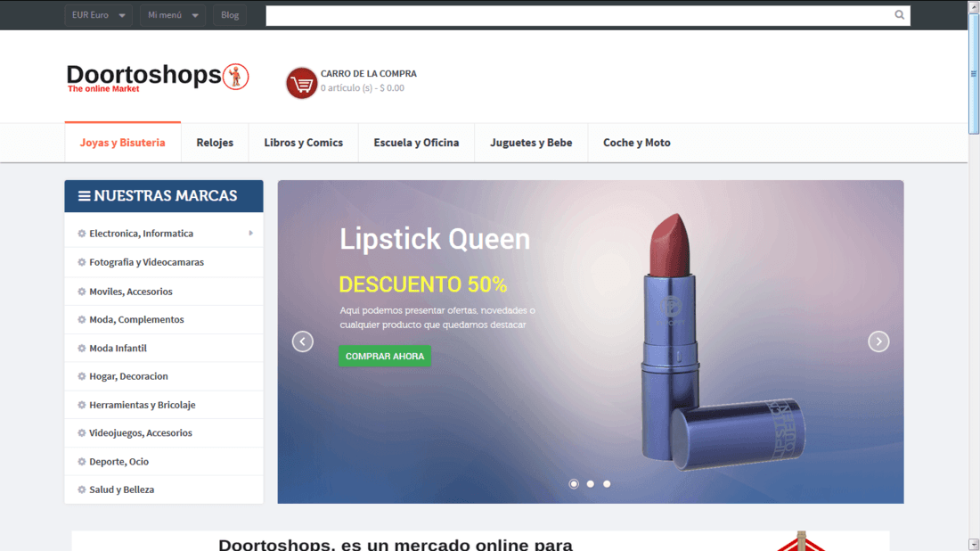Go to previous slide arrow
The width and height of the screenshot is (980, 551).
(x=303, y=341)
